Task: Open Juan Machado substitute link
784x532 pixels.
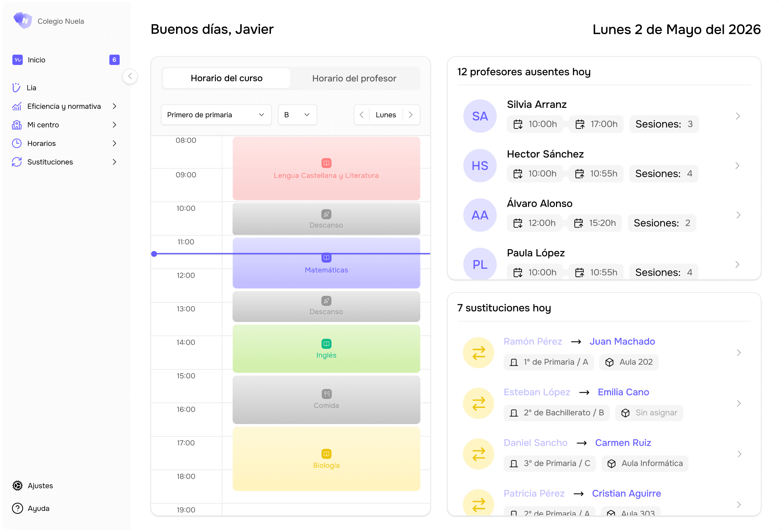Action: 622,341
